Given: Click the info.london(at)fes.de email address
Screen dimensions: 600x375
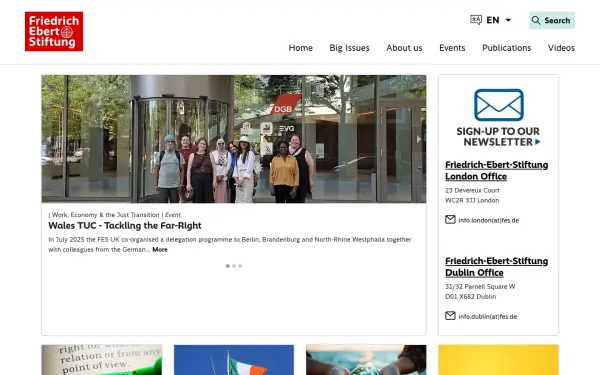Looking at the screenshot, I should point(489,220).
